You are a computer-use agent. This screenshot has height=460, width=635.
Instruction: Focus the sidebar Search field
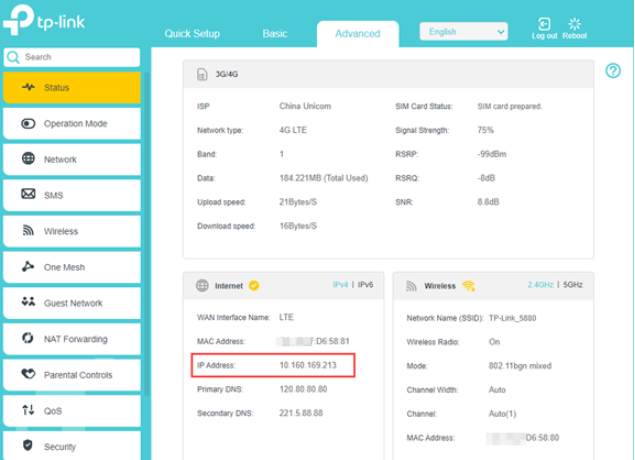pos(72,57)
